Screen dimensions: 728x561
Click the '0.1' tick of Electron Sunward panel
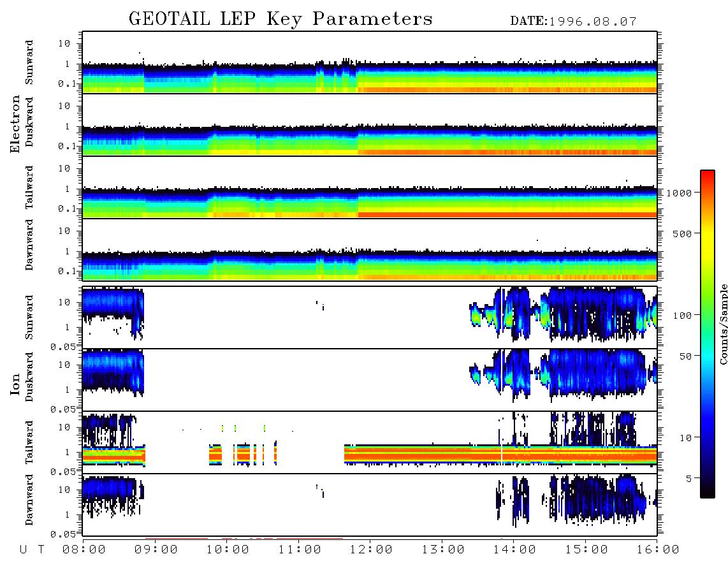[x=67, y=84]
